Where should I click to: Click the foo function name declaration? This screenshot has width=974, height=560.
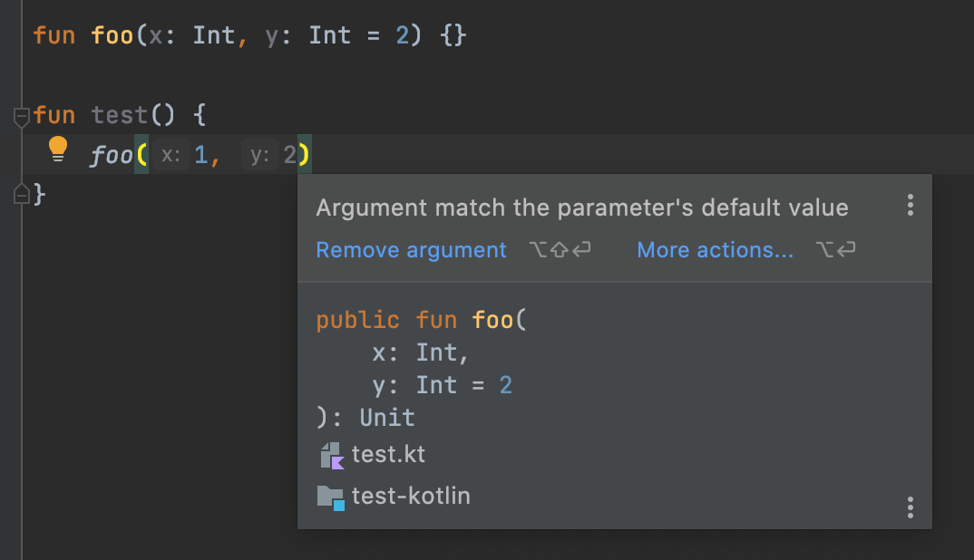[x=112, y=35]
